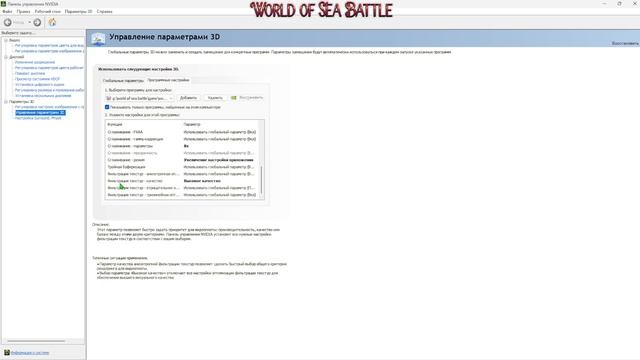
Task: Select the texture filtering negative LOD bias row
Action: click(182, 188)
